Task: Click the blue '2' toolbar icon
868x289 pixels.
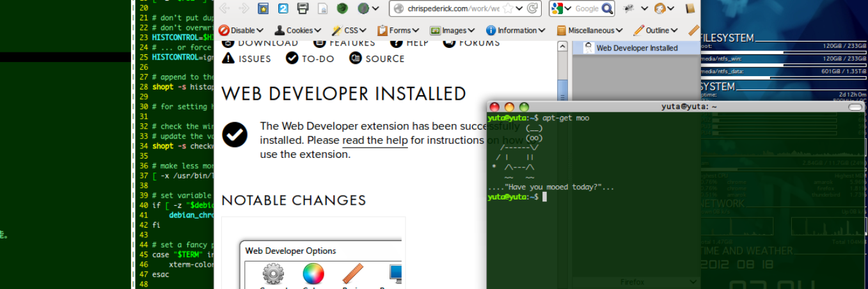Action: click(283, 8)
